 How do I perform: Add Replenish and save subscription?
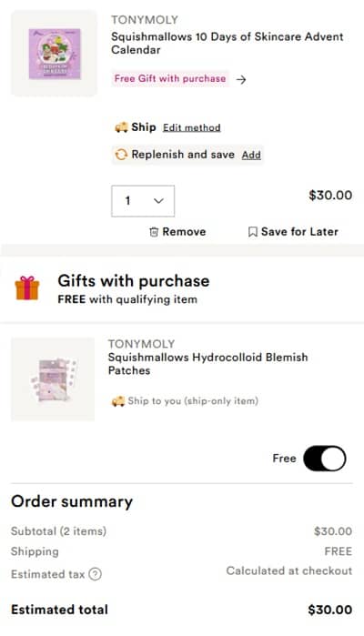point(251,155)
